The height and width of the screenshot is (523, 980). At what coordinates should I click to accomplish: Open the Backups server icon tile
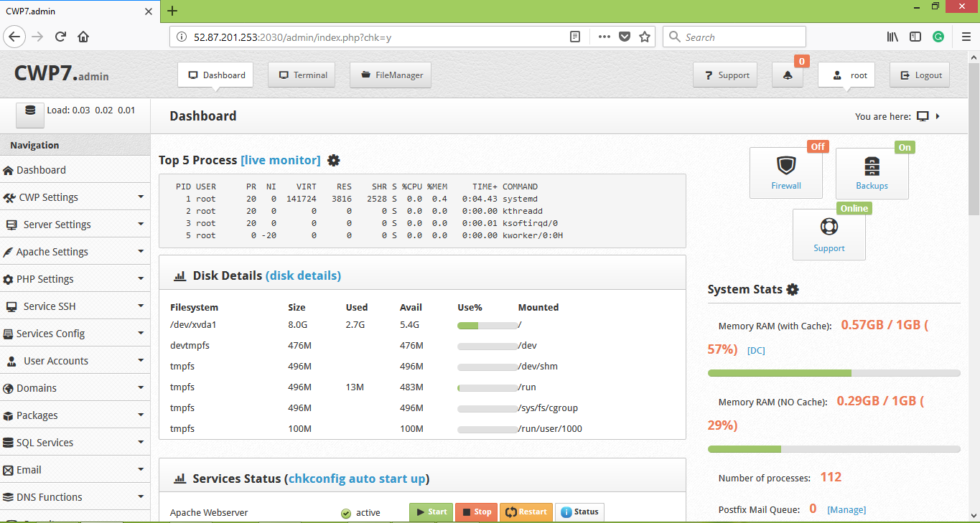[872, 173]
